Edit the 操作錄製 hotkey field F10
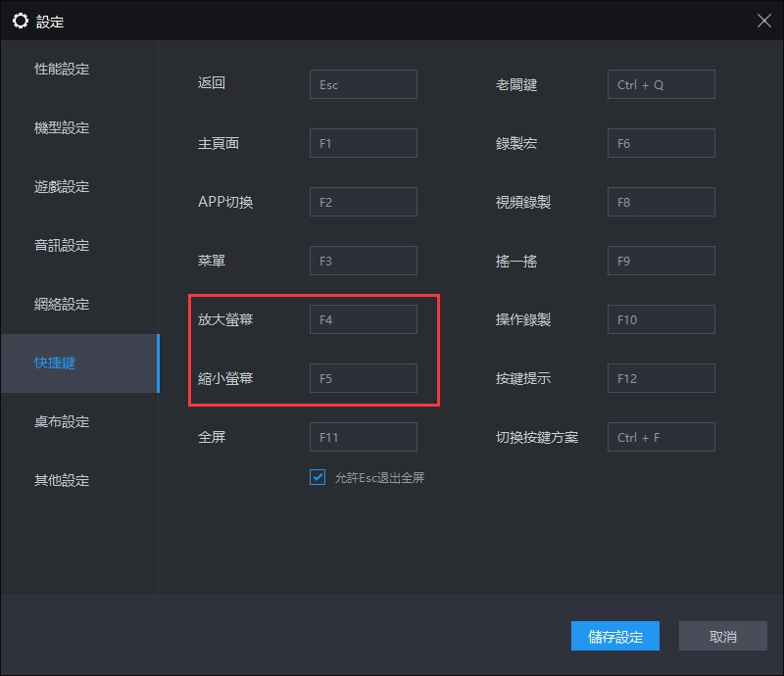784x676 pixels. point(661,319)
